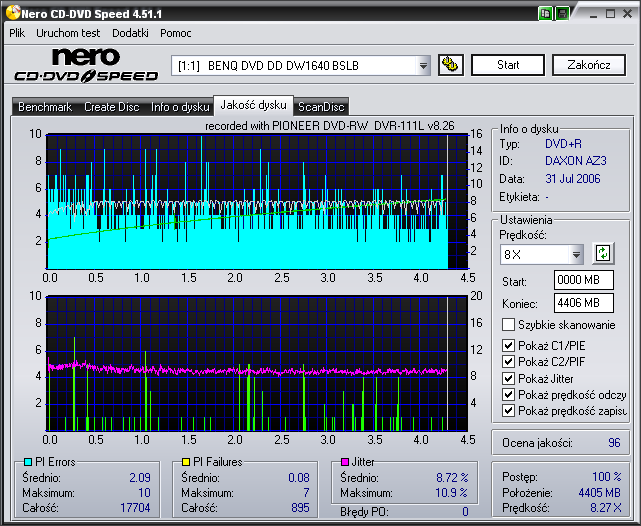
Task: Click the Zakończ button
Action: click(589, 65)
